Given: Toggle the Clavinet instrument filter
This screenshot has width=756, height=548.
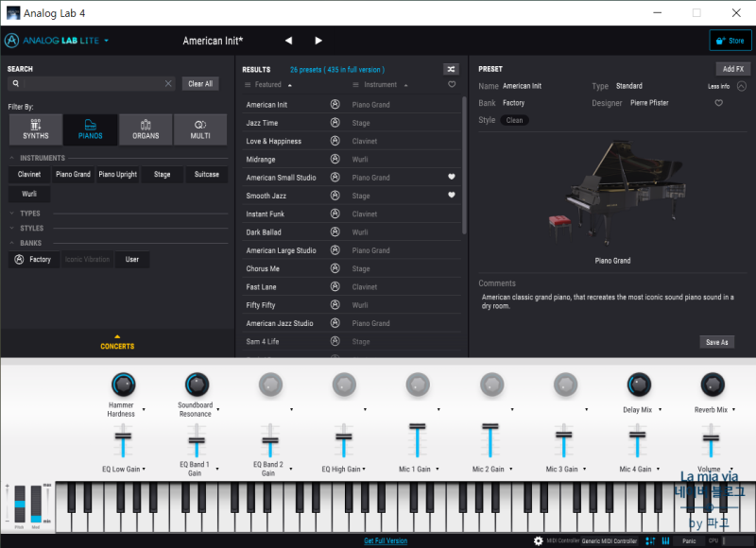Looking at the screenshot, I should (x=29, y=175).
